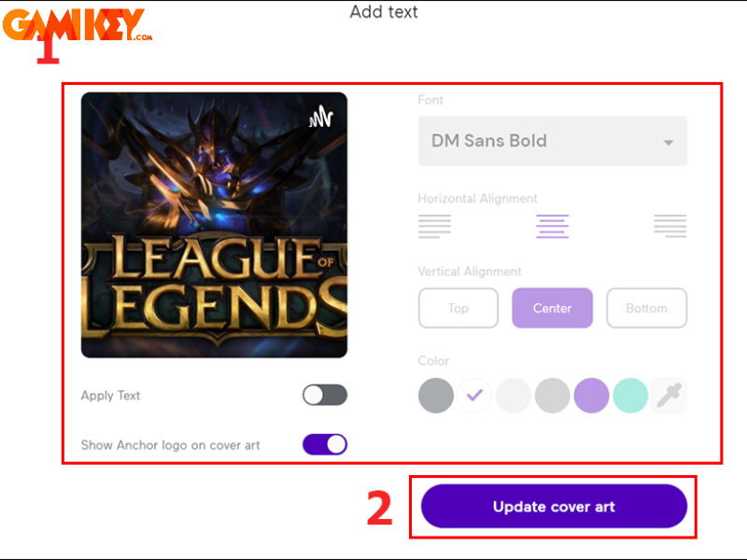Open the DM Sans Bold font dropdown
The height and width of the screenshot is (560, 747).
553,141
